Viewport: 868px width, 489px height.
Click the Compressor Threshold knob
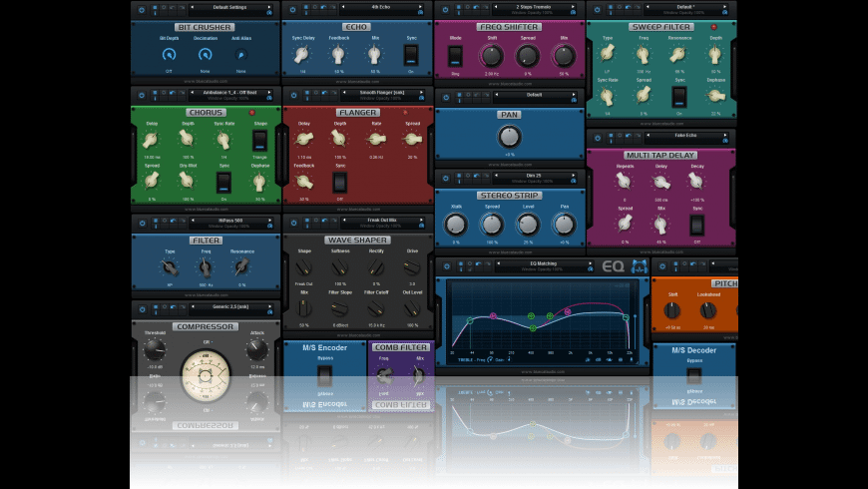point(155,349)
